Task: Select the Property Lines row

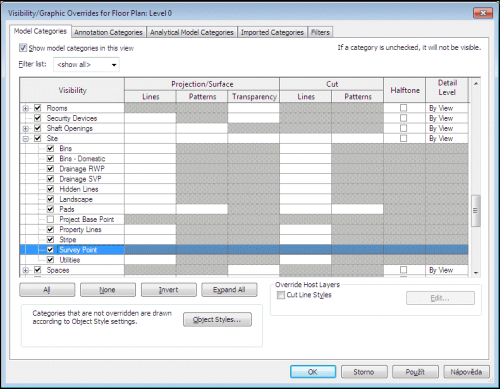Action: 244,229
